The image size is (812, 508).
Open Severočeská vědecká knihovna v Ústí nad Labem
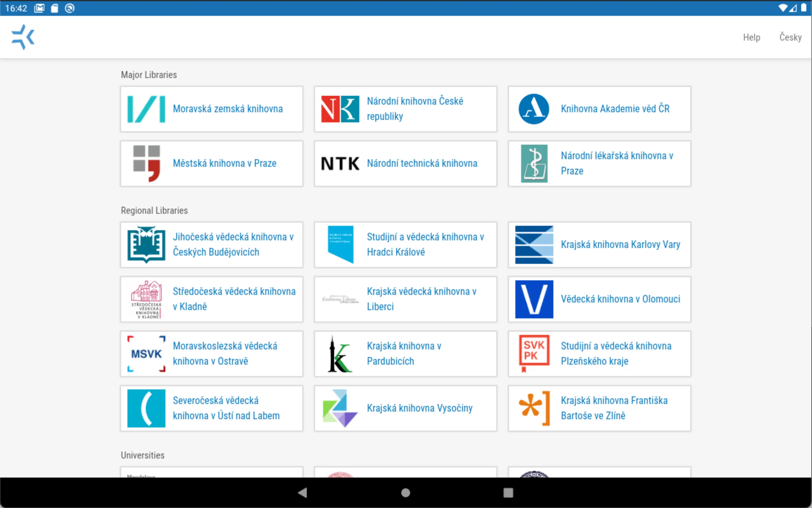click(x=226, y=408)
